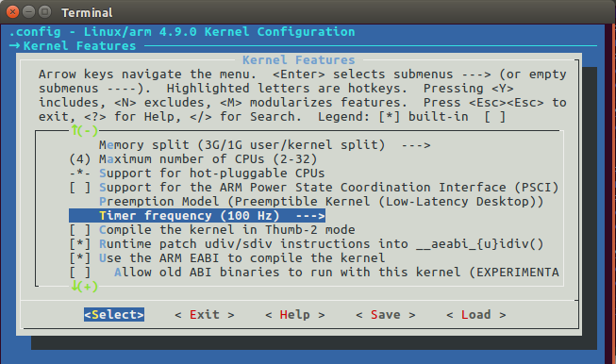The image size is (616, 364).
Task: Click the orange window close button
Action: point(12,12)
